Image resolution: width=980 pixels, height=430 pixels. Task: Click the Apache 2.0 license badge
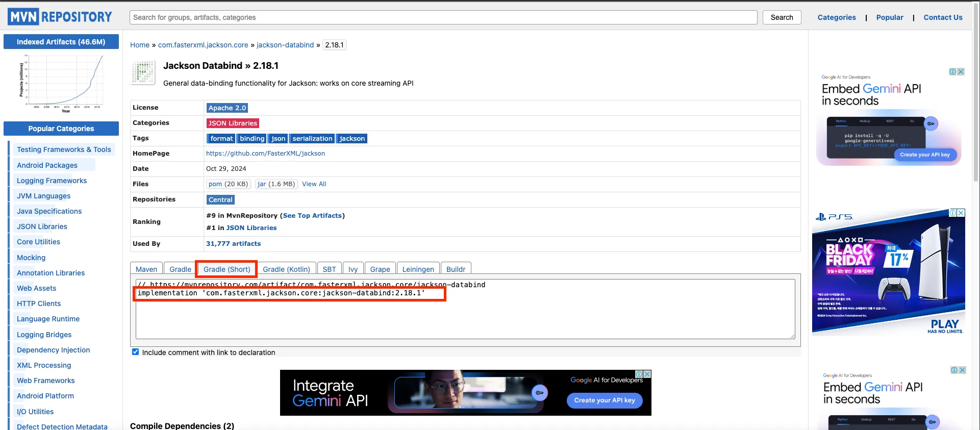pyautogui.click(x=227, y=108)
